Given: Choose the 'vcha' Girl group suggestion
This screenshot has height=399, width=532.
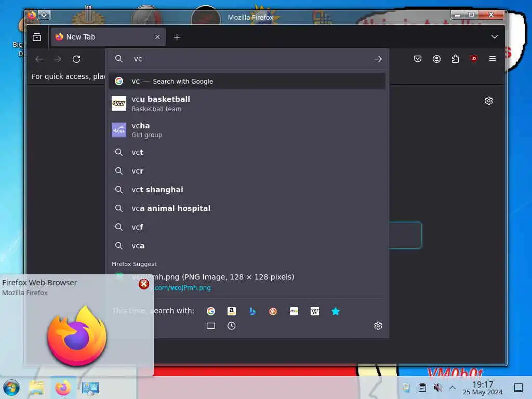Looking at the screenshot, I should pyautogui.click(x=247, y=130).
